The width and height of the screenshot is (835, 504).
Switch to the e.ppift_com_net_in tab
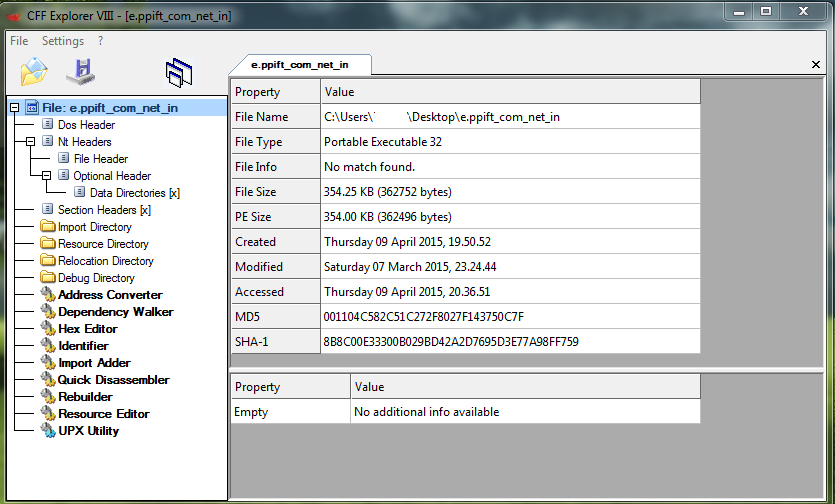coord(300,65)
